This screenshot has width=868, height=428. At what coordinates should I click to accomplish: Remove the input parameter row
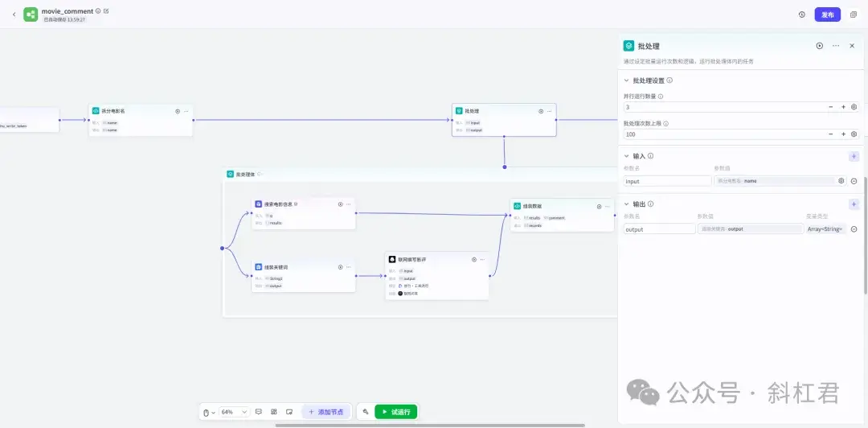pyautogui.click(x=854, y=181)
